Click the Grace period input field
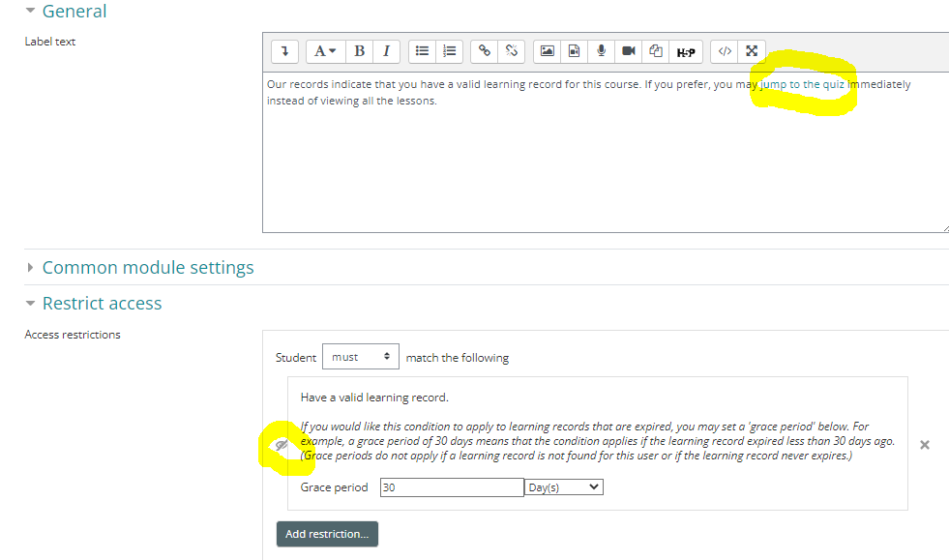949x560 pixels. point(451,487)
